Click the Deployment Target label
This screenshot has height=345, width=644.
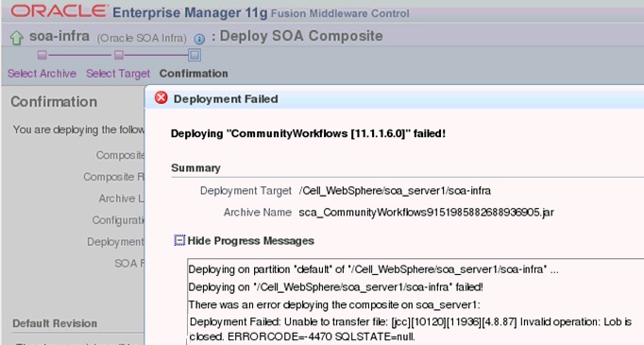click(x=246, y=191)
